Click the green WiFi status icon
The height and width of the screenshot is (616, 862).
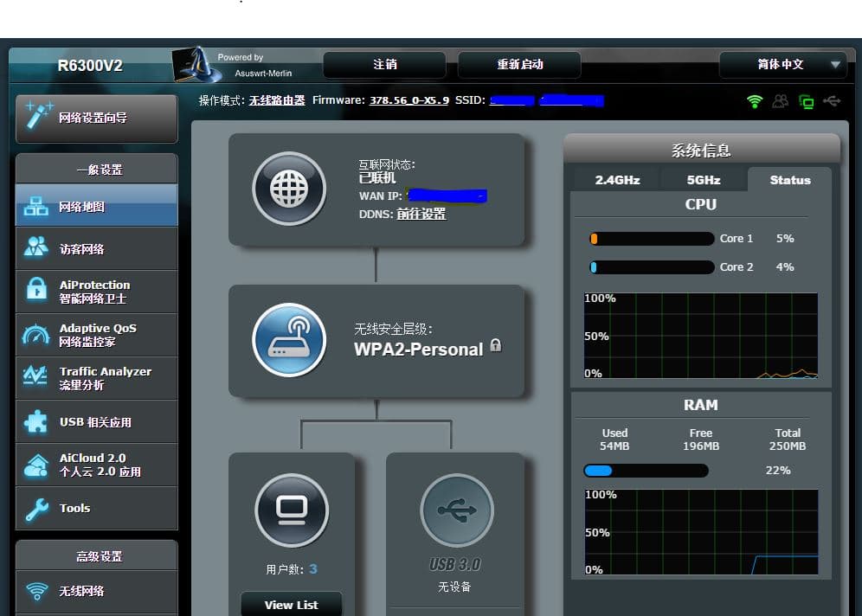[755, 101]
